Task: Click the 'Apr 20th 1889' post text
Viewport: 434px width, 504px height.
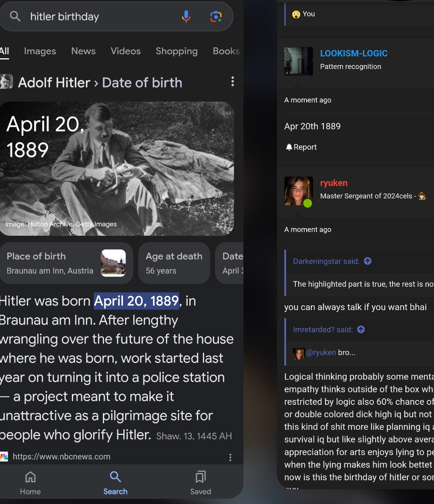Action: click(312, 127)
